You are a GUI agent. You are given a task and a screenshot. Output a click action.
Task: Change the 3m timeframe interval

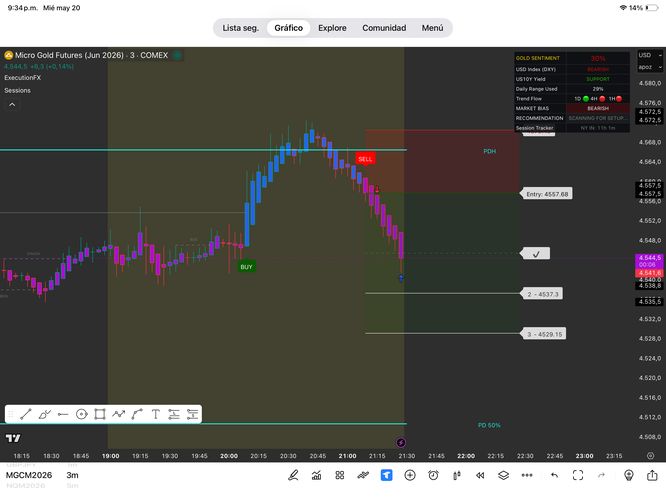pos(72,475)
